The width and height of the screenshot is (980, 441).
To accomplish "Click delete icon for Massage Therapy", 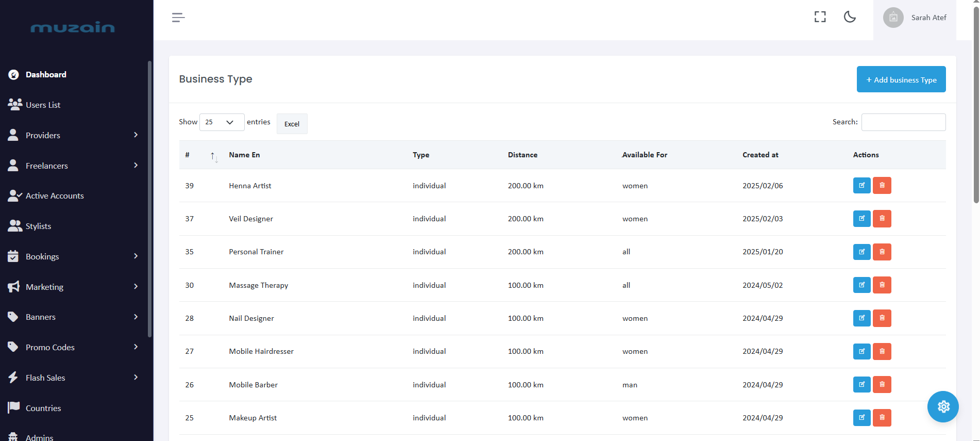I will click(x=882, y=285).
